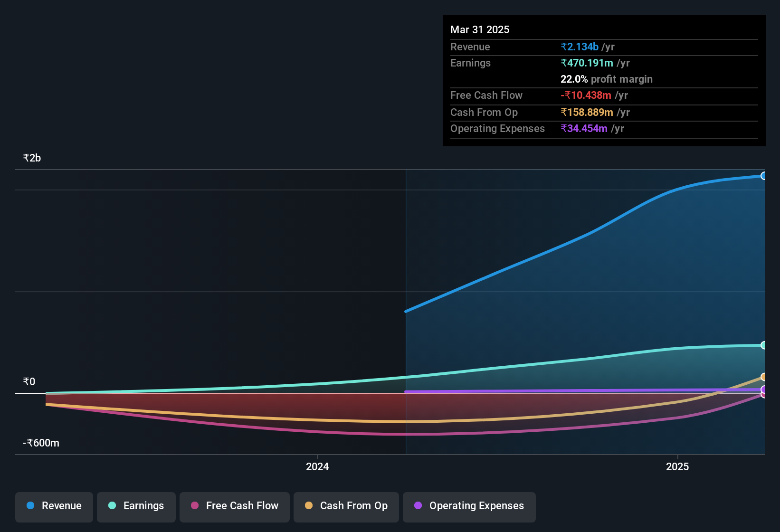Viewport: 780px width, 532px height.
Task: Click the Cash From Op tooltip label
Action: click(x=484, y=113)
